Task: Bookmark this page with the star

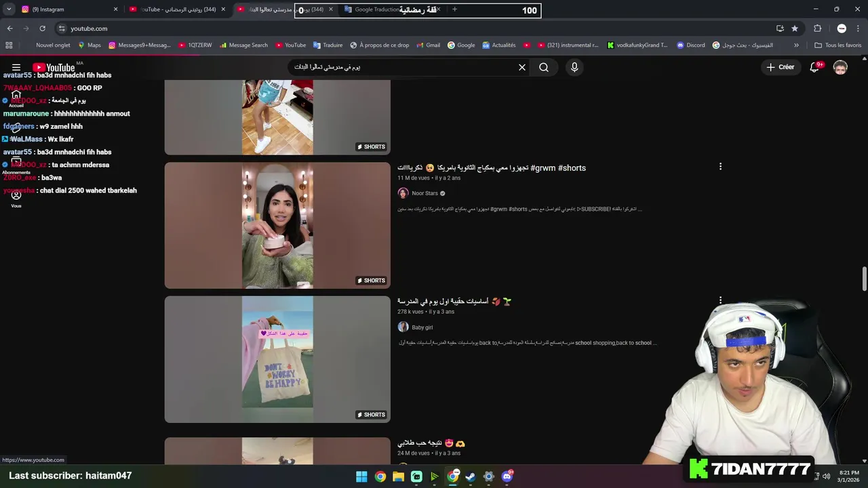Action: pos(795,28)
